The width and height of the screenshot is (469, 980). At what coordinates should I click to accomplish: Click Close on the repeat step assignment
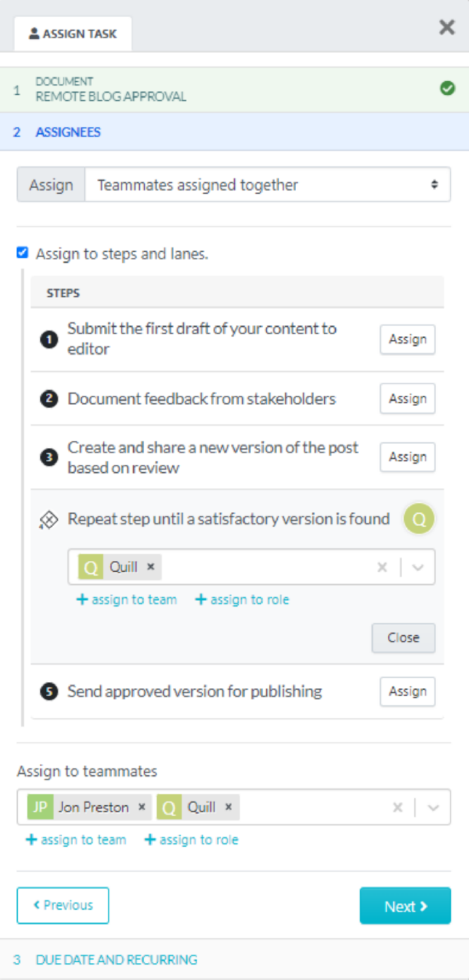tap(403, 638)
